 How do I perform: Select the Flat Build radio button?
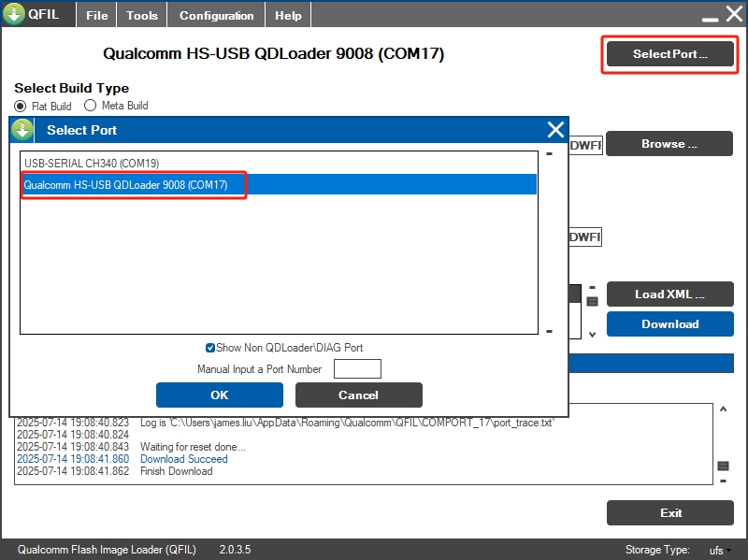21,106
